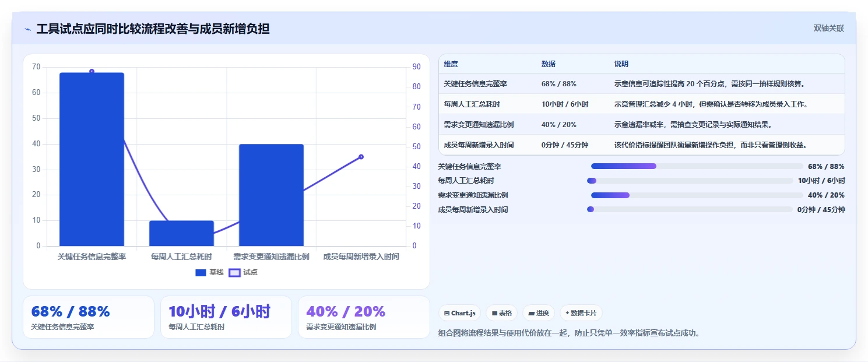Toggle the 试点 legend swatch
Screen dimensions: 868x362
tap(234, 273)
